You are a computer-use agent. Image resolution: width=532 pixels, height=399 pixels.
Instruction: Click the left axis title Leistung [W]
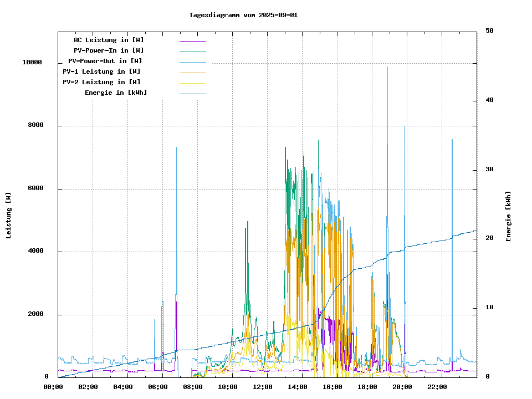pos(9,216)
